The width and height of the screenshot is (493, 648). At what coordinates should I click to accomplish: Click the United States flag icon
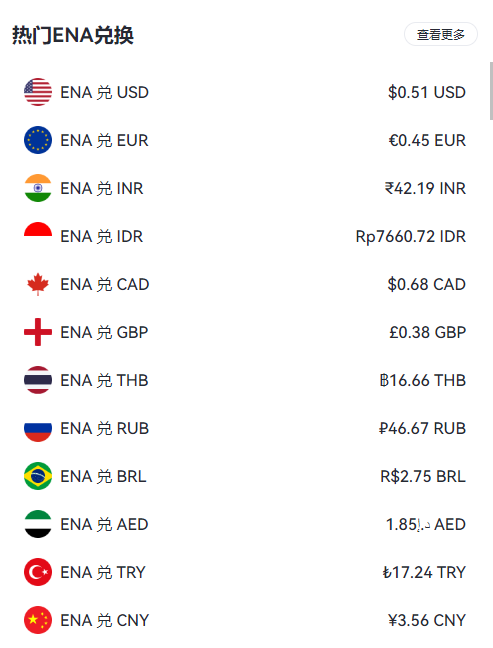38,92
